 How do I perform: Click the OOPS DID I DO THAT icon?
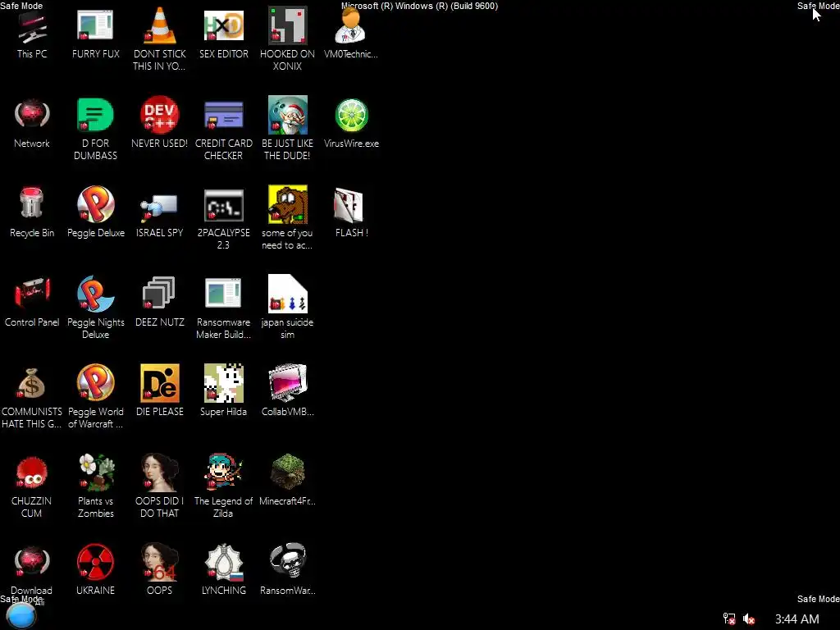click(x=159, y=472)
